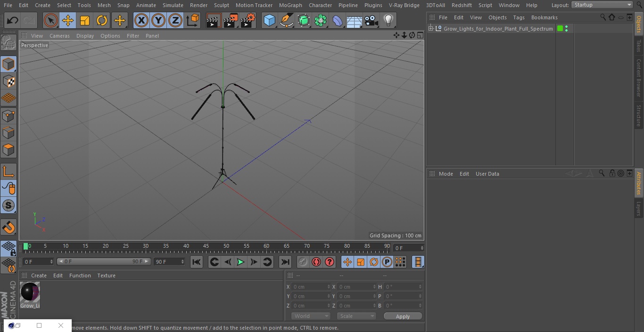Toggle the Grow_Lights green layer square
Image resolution: width=644 pixels, height=332 pixels.
click(x=560, y=29)
